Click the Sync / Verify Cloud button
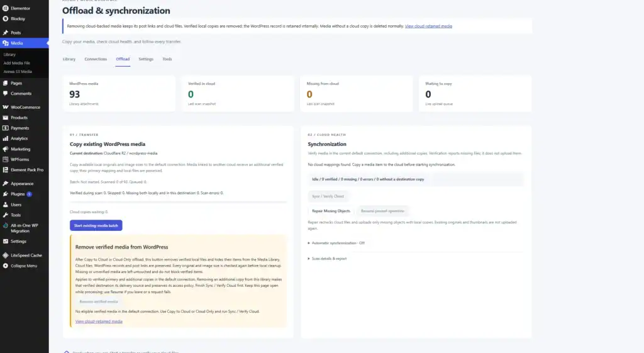 [328, 196]
